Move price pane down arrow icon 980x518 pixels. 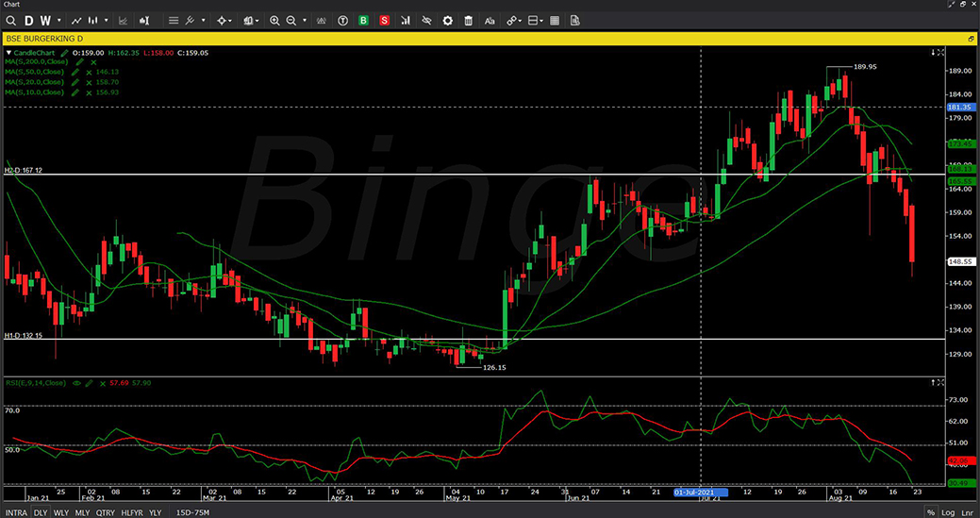933,53
